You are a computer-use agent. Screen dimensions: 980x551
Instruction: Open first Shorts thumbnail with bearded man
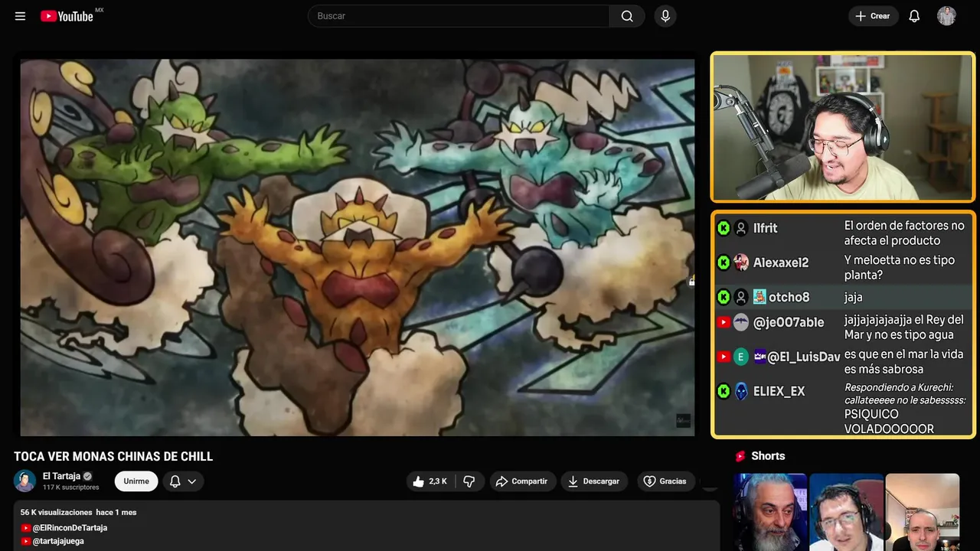click(x=770, y=512)
